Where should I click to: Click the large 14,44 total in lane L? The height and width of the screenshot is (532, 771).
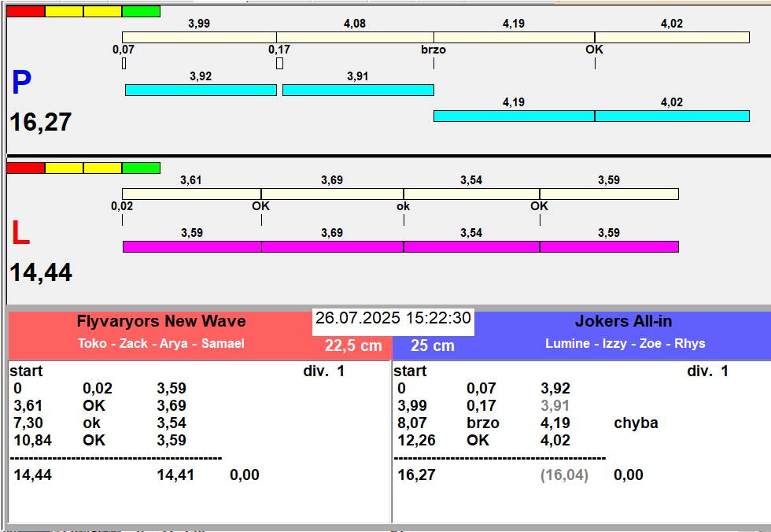click(x=41, y=272)
